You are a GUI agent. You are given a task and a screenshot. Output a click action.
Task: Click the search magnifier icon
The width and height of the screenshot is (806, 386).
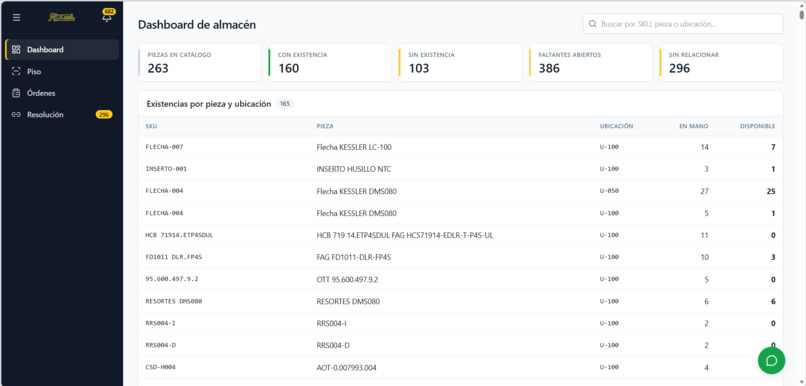592,24
